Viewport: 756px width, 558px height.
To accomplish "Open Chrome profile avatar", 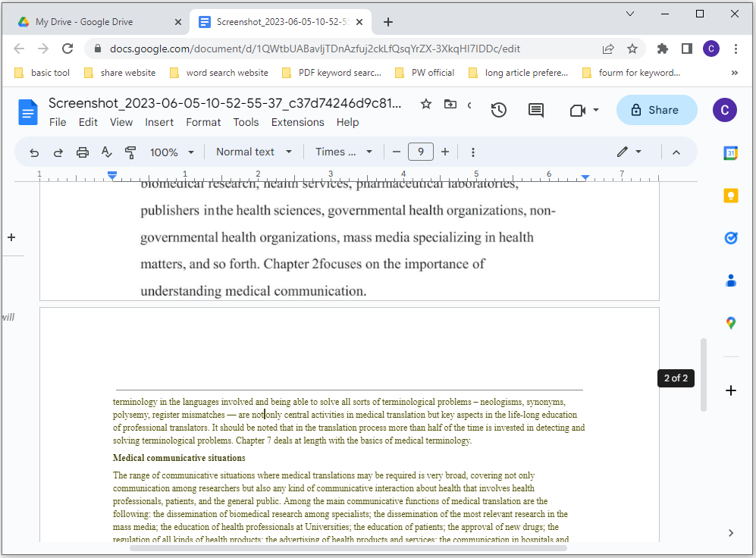I will tap(711, 49).
